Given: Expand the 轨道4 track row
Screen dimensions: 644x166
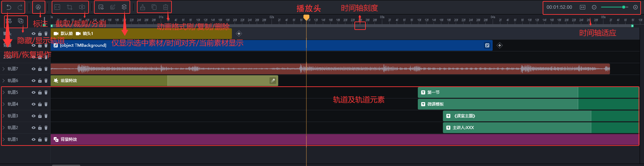Looking at the screenshot, I should (x=4, y=104).
